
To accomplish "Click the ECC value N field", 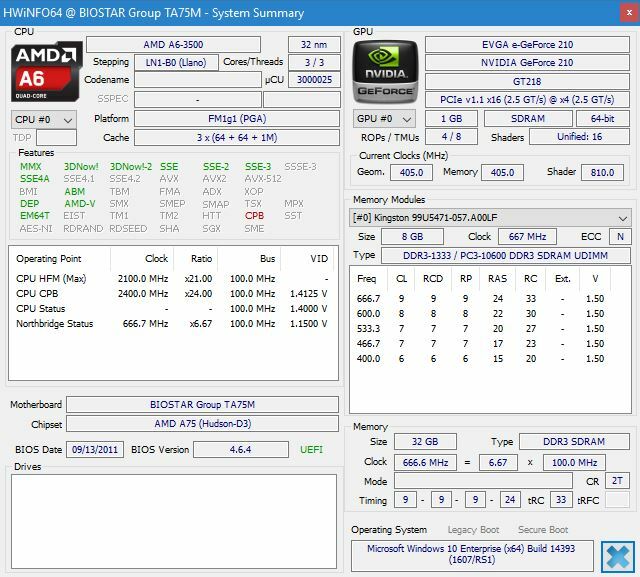I will (x=620, y=237).
